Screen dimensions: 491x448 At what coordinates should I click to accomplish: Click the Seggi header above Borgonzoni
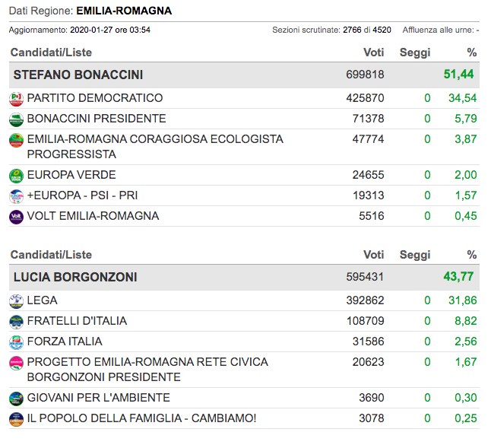(x=415, y=255)
